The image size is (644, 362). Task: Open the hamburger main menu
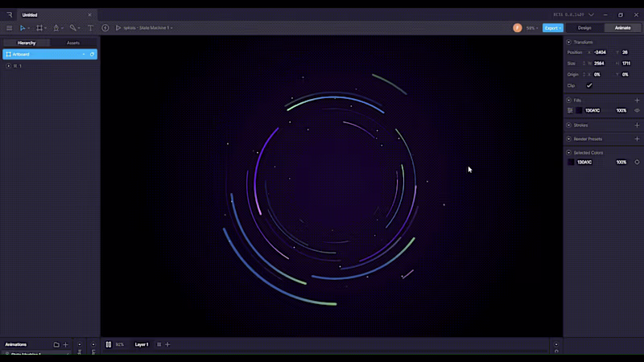click(9, 28)
